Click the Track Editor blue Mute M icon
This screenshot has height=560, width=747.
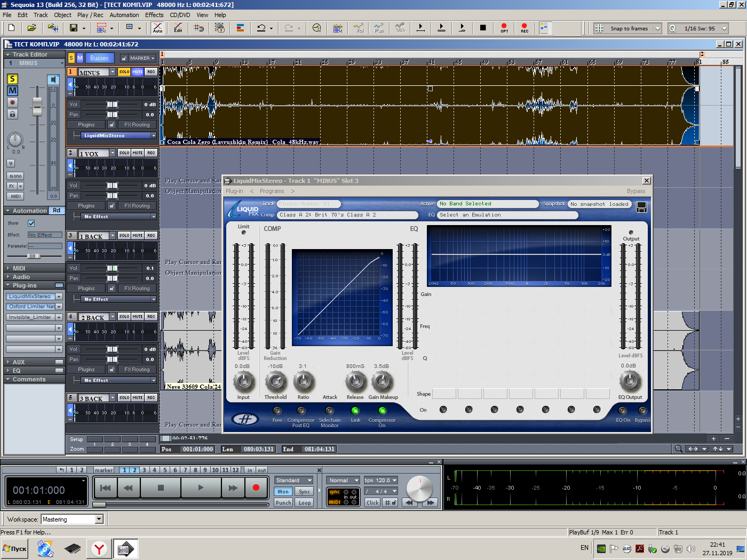12,91
